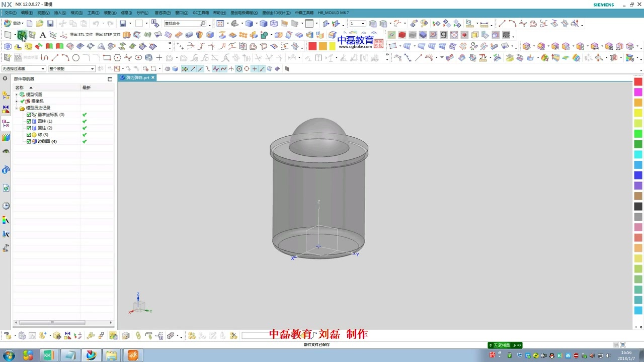The width and height of the screenshot is (644, 362).
Task: Click the green sketch icon under cursor
Action: 22,35
